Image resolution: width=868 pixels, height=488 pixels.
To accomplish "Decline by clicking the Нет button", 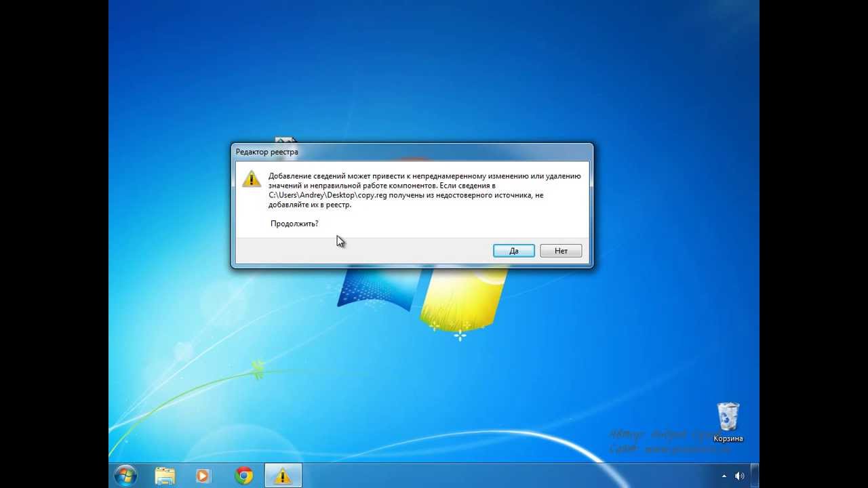I will (x=561, y=251).
